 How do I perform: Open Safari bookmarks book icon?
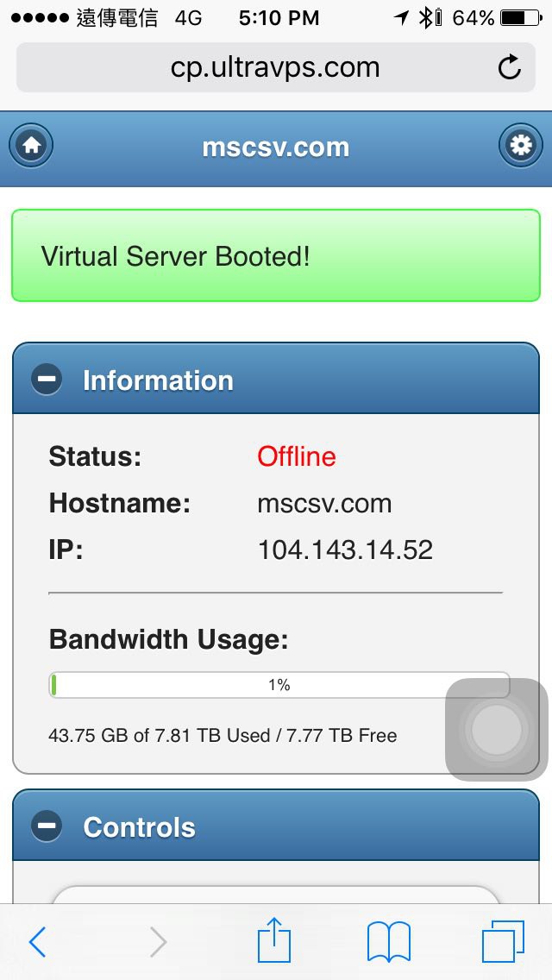coord(388,941)
